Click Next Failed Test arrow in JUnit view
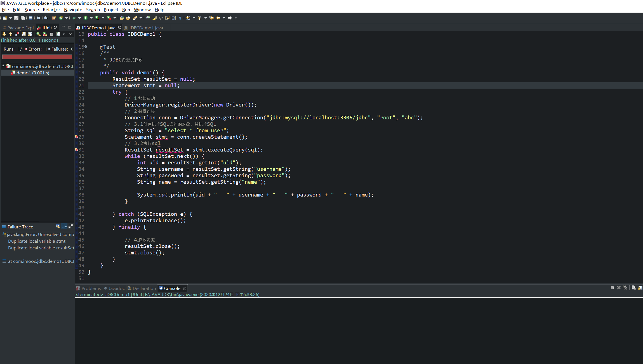Image resolution: width=643 pixels, height=364 pixels. [4, 34]
